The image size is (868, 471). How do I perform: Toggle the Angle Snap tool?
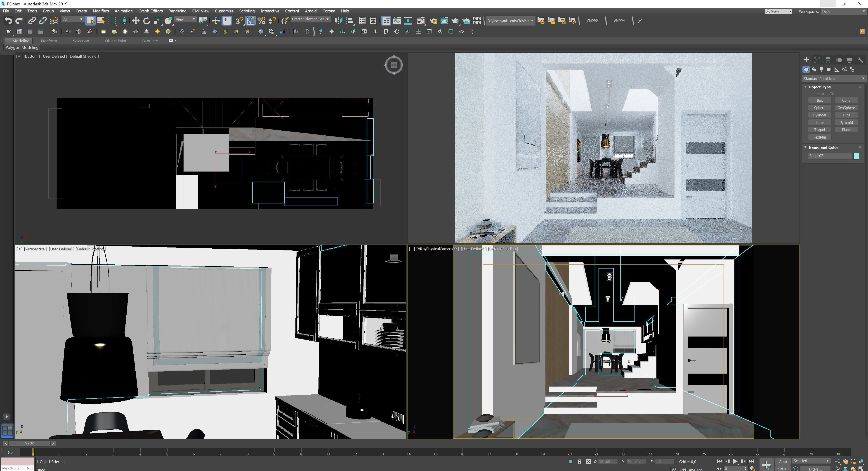(250, 21)
